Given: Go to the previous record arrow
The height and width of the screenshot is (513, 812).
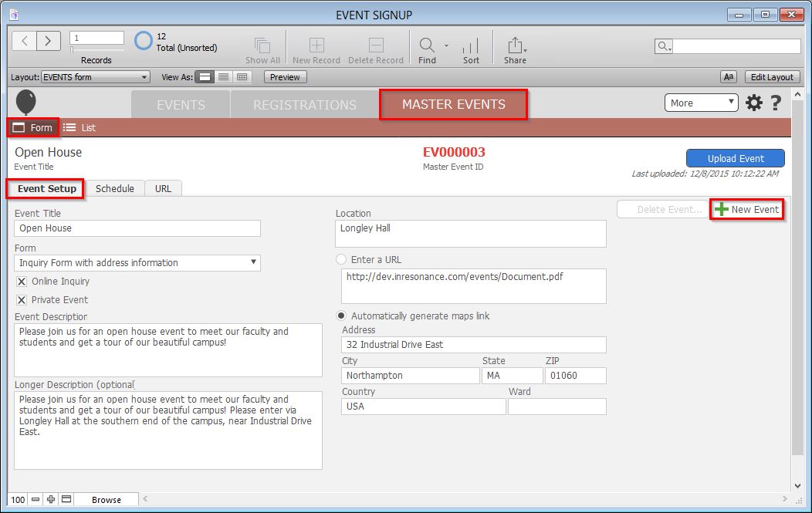Looking at the screenshot, I should point(25,41).
